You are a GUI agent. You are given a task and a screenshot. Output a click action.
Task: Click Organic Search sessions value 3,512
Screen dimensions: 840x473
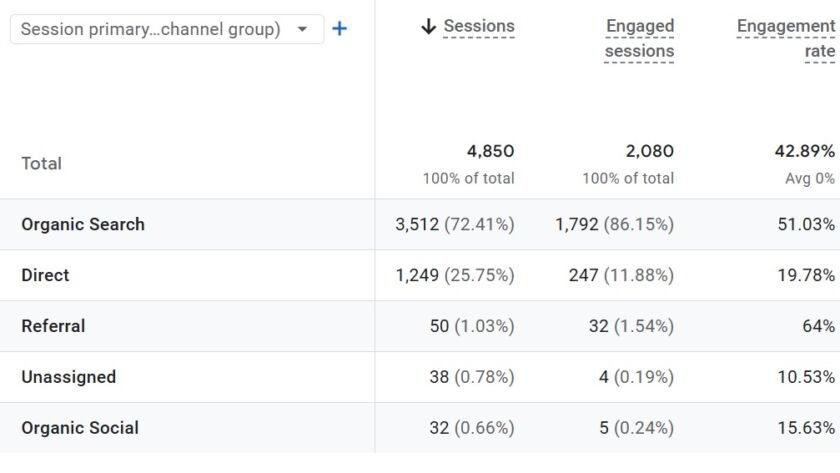click(417, 224)
